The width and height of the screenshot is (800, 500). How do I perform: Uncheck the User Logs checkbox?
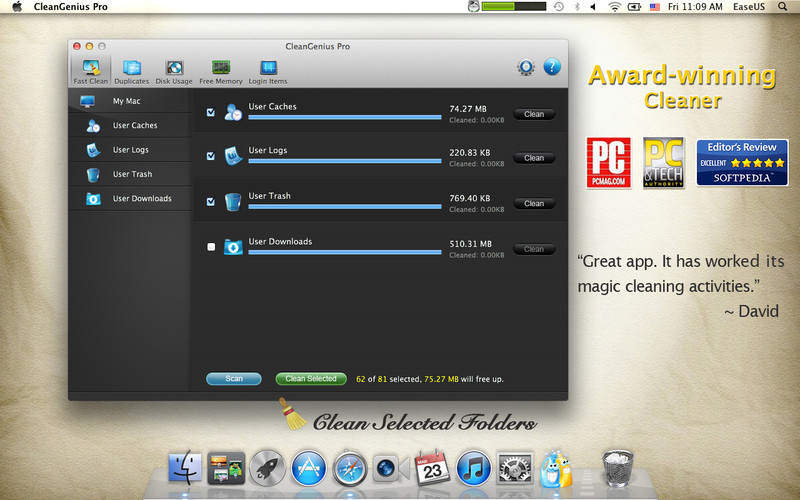click(211, 156)
